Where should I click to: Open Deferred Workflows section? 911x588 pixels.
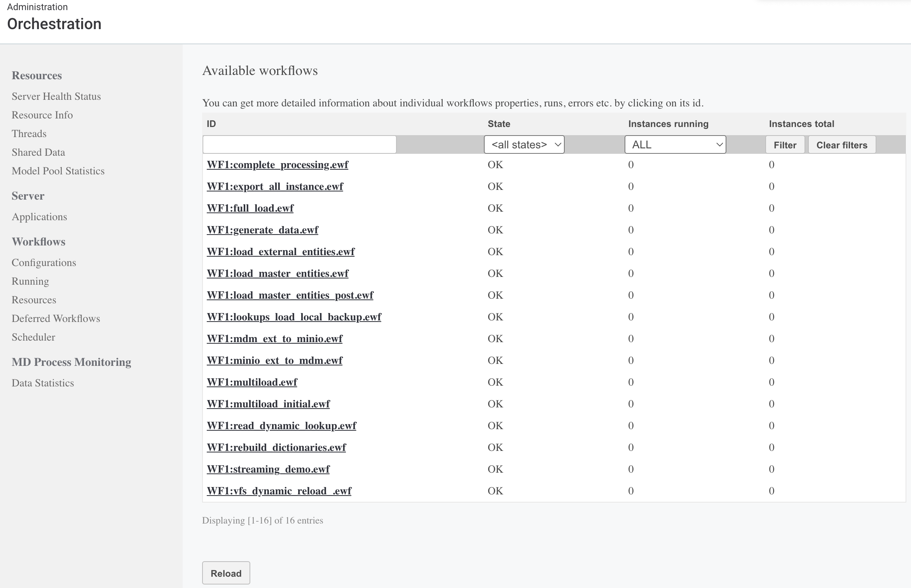[56, 318]
